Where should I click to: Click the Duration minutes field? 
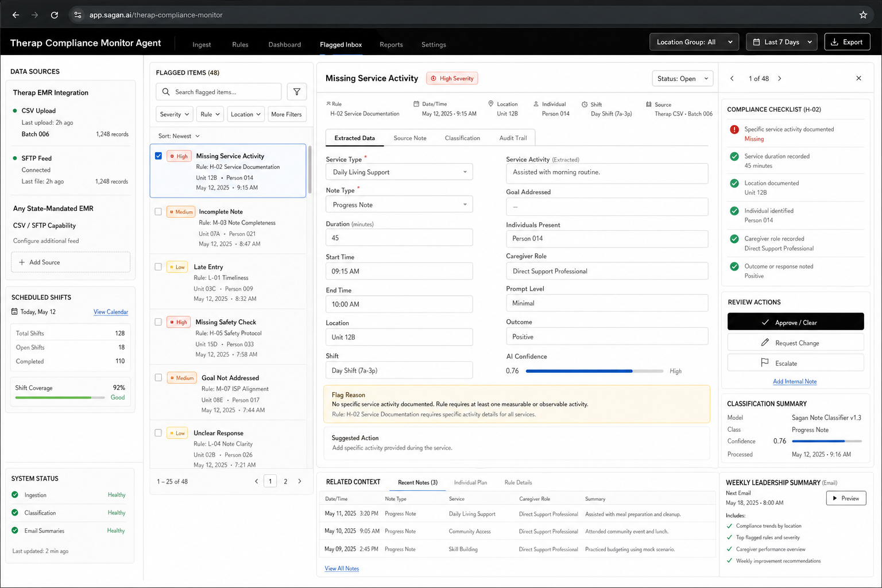[399, 238]
